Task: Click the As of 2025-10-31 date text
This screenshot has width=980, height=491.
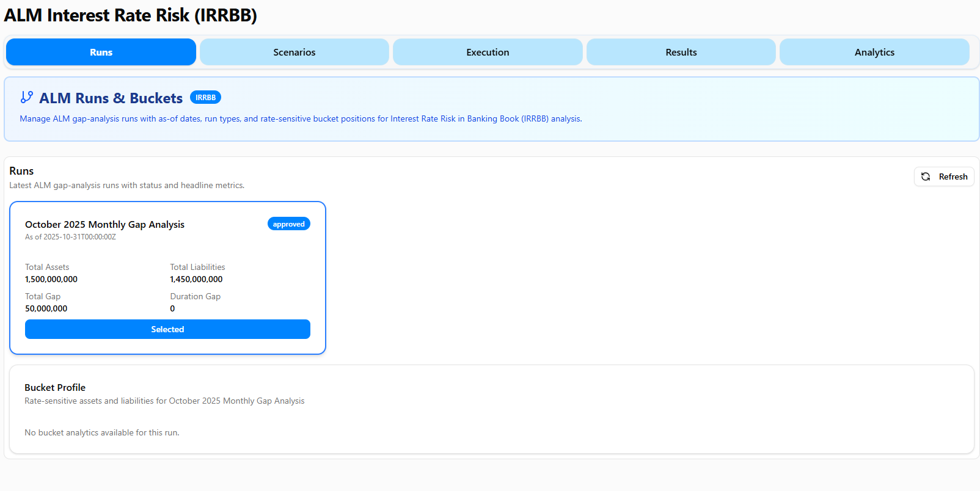Action: [70, 237]
